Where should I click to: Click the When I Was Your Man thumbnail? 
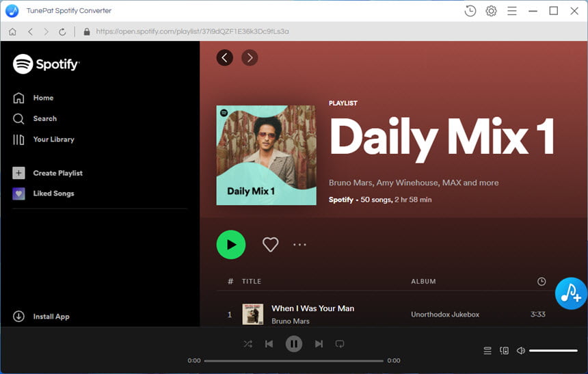tap(253, 315)
